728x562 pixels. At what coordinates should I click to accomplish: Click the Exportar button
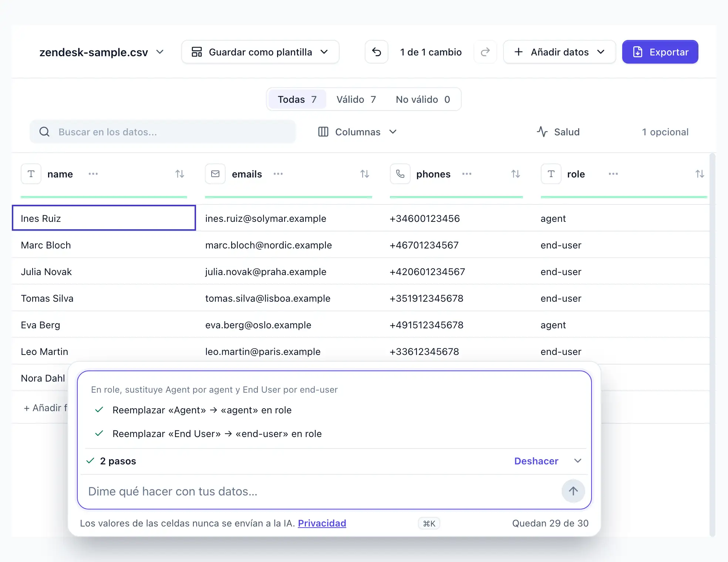tap(660, 52)
